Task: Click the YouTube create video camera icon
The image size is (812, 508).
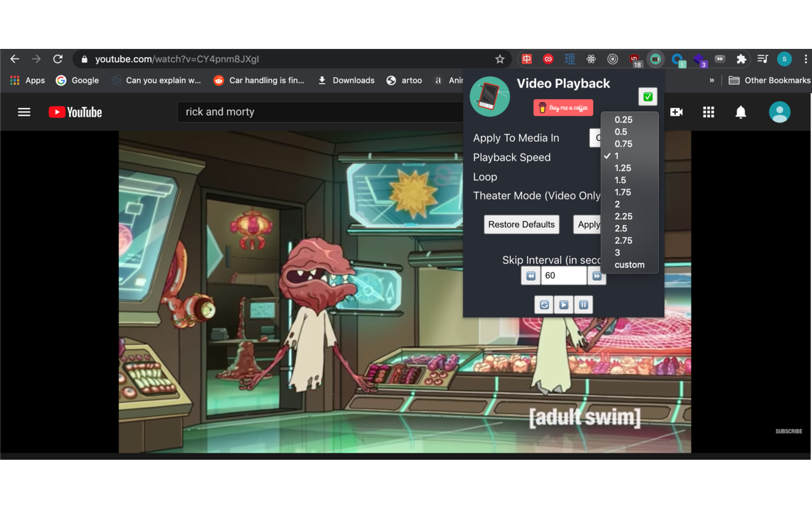Action: pos(676,112)
